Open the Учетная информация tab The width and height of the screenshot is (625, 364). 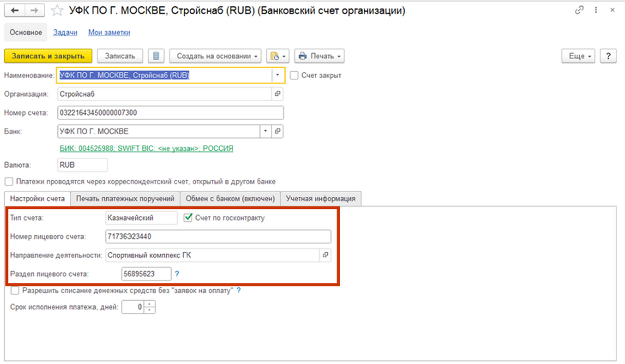tap(320, 199)
